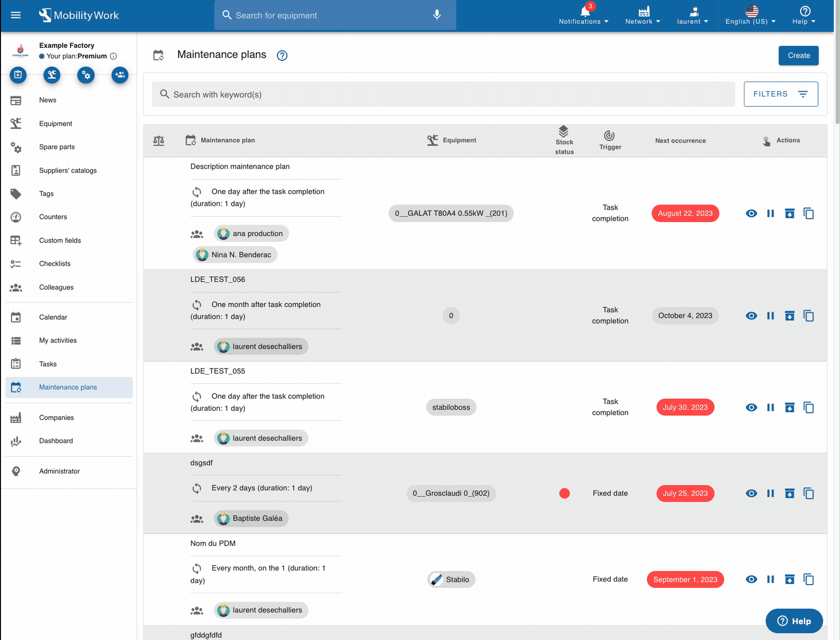Click the help question mark beside Maintenance plans
The width and height of the screenshot is (840, 640).
(x=282, y=55)
